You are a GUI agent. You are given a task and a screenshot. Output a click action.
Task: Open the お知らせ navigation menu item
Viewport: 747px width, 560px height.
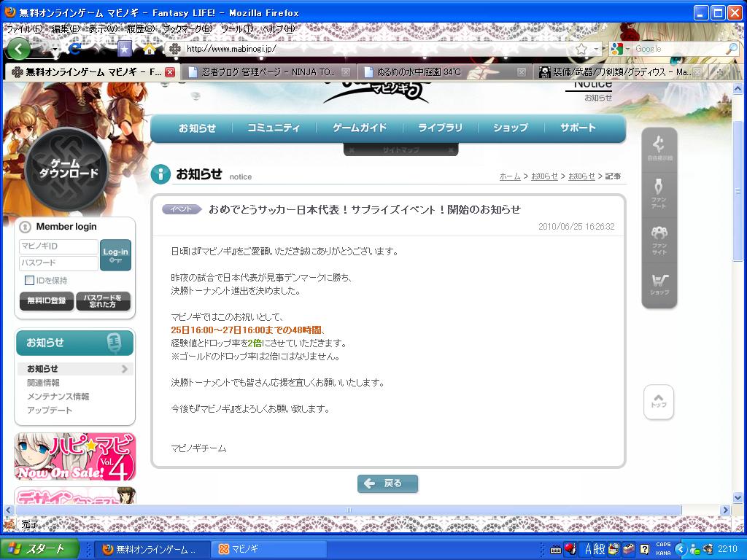pyautogui.click(x=197, y=128)
